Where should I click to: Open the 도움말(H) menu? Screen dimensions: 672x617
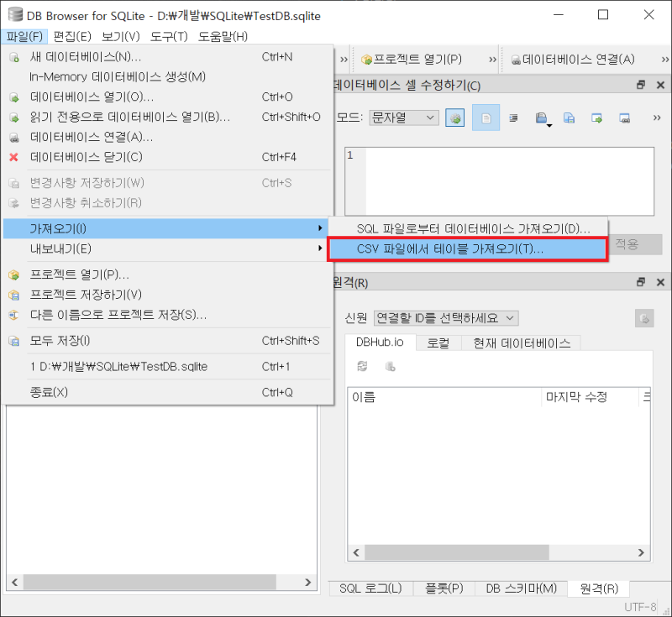pos(223,36)
